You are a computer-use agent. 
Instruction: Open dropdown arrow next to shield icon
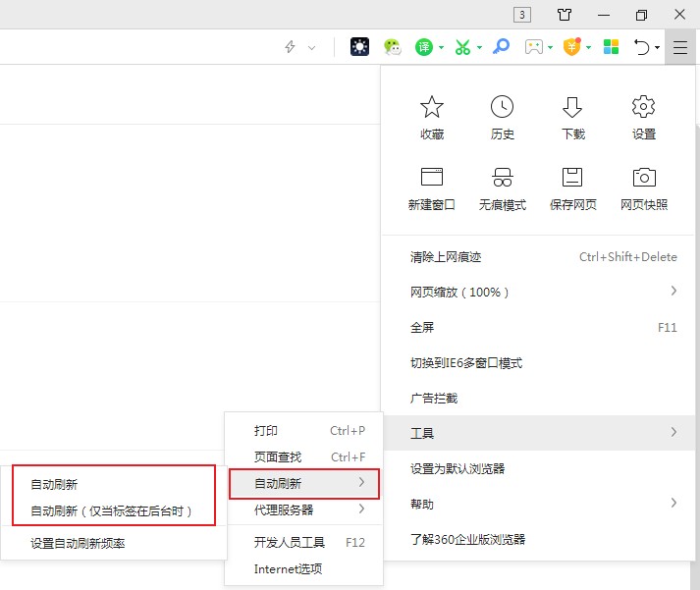pyautogui.click(x=588, y=47)
